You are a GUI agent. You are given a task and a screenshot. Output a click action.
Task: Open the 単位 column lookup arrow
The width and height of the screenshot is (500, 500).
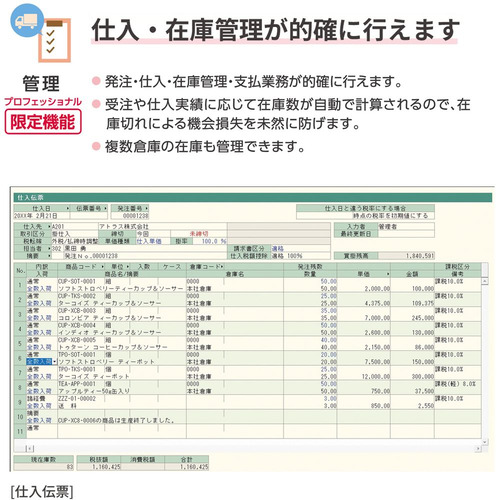(x=128, y=267)
